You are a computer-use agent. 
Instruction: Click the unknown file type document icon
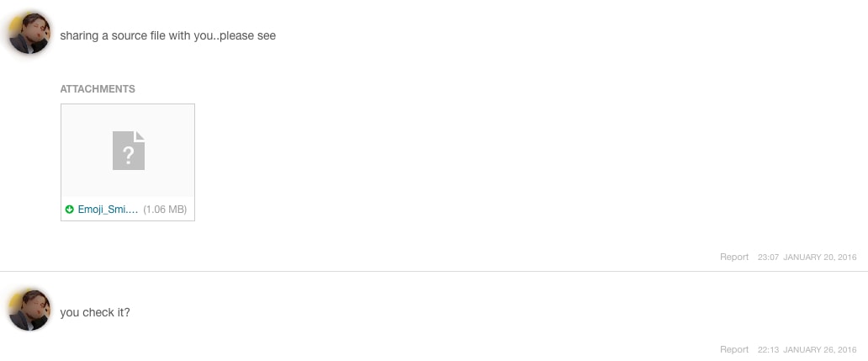[x=129, y=151]
